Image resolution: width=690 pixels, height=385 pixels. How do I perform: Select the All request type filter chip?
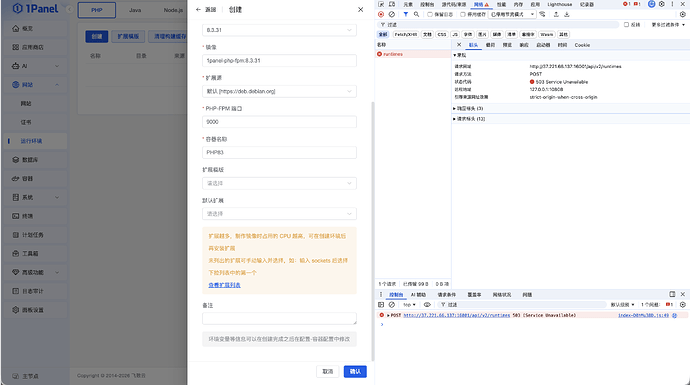pos(383,34)
